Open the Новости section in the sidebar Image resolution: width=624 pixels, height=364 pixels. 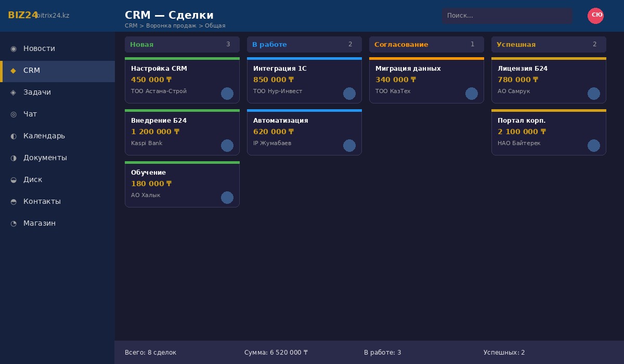tap(39, 48)
